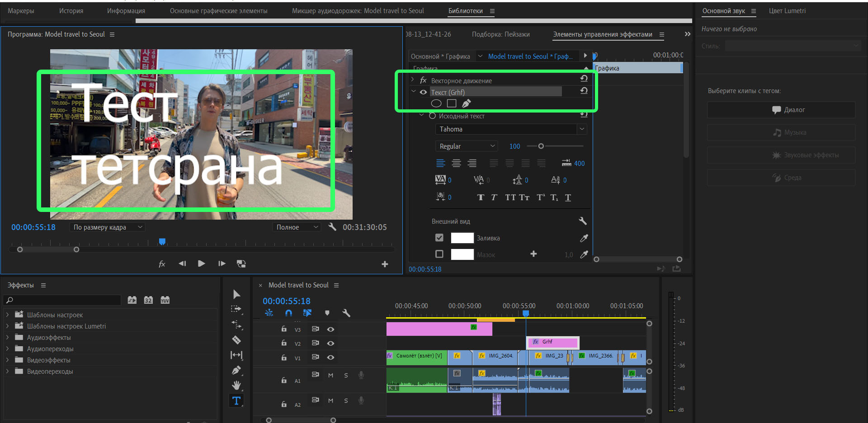This screenshot has width=868, height=423.
Task: Apply all caps style
Action: click(510, 197)
